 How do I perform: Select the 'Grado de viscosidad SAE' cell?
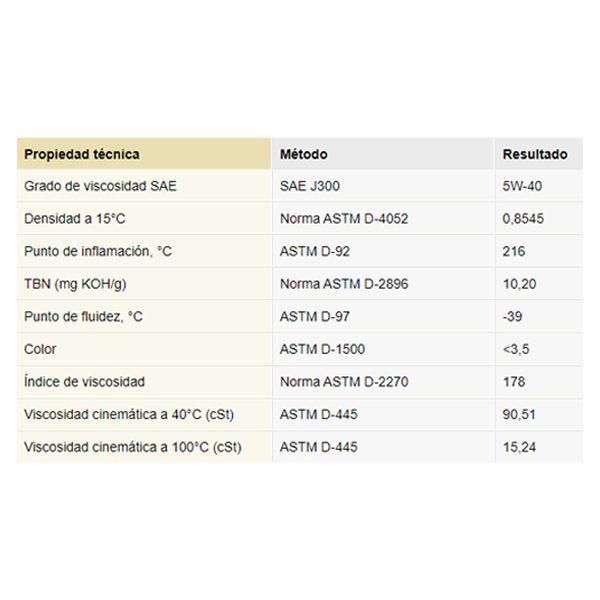click(101, 186)
